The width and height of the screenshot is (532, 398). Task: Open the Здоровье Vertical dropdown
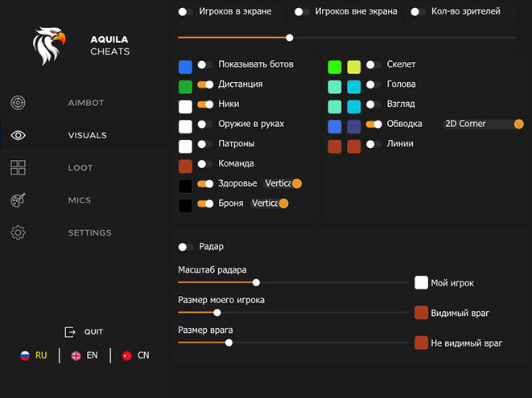click(x=282, y=183)
